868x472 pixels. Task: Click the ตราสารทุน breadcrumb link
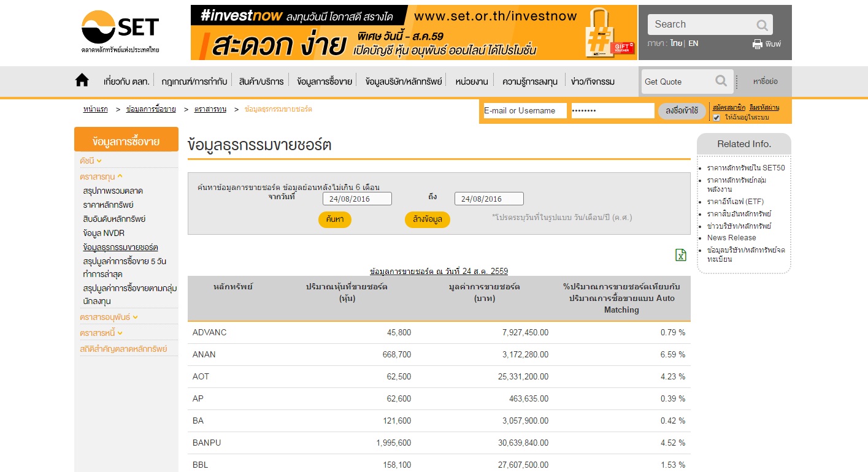coord(210,109)
